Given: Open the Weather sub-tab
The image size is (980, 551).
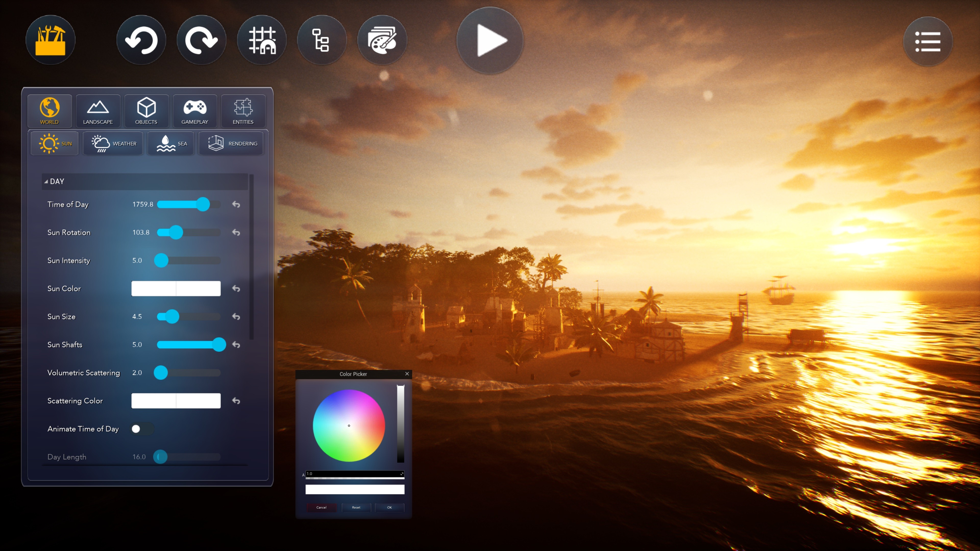Looking at the screenshot, I should tap(113, 144).
